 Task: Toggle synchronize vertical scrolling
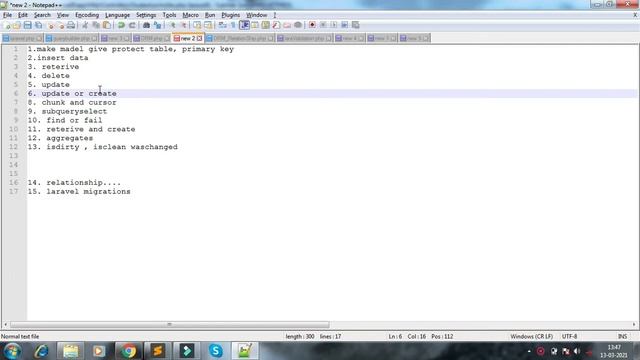click(197, 25)
